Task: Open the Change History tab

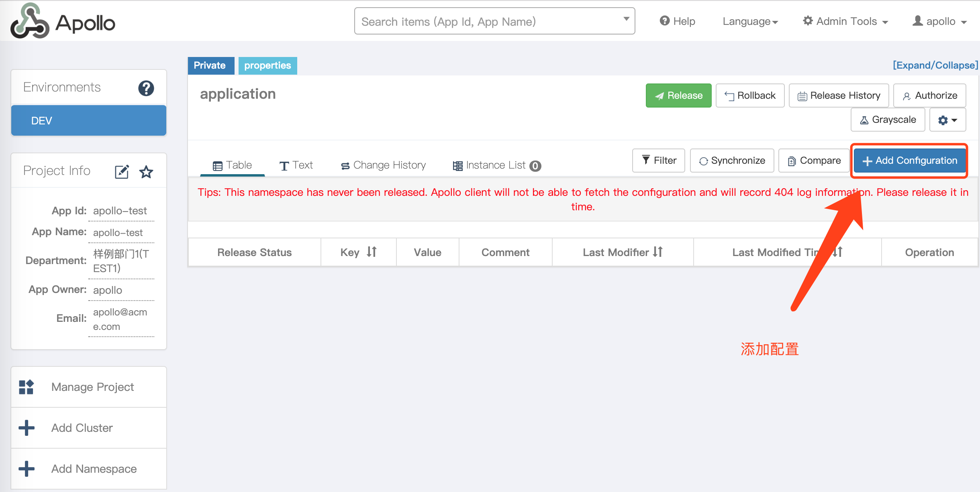Action: pyautogui.click(x=383, y=165)
